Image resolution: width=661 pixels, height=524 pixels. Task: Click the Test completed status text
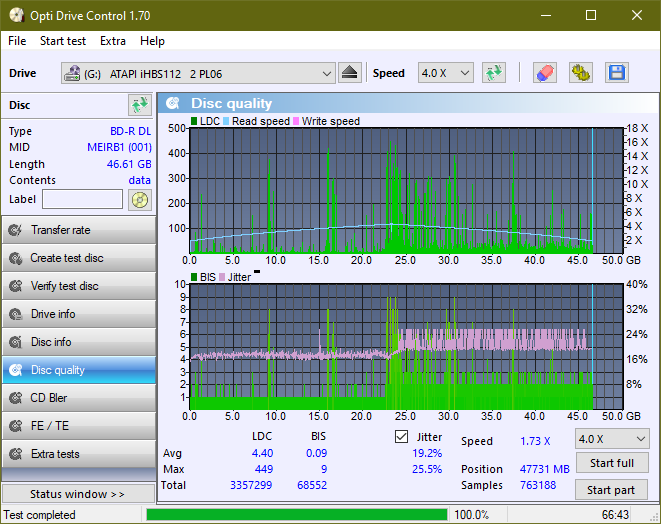(40, 515)
